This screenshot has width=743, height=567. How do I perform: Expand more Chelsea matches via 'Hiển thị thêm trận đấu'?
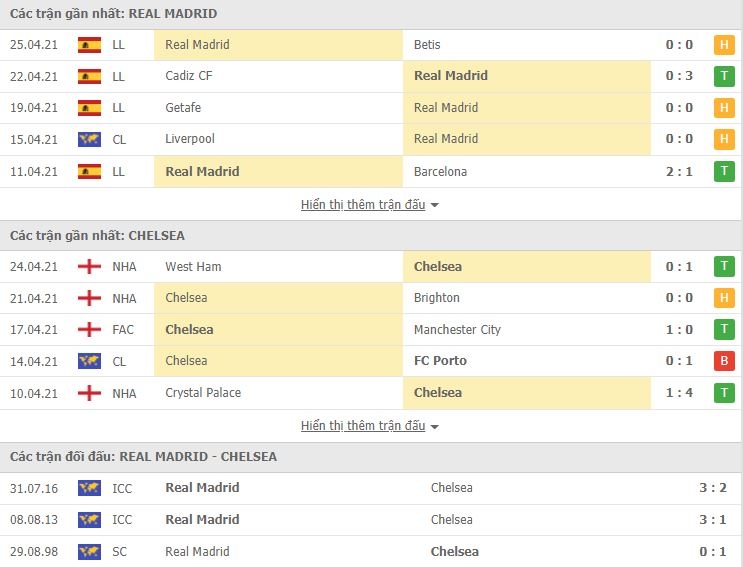coord(363,426)
